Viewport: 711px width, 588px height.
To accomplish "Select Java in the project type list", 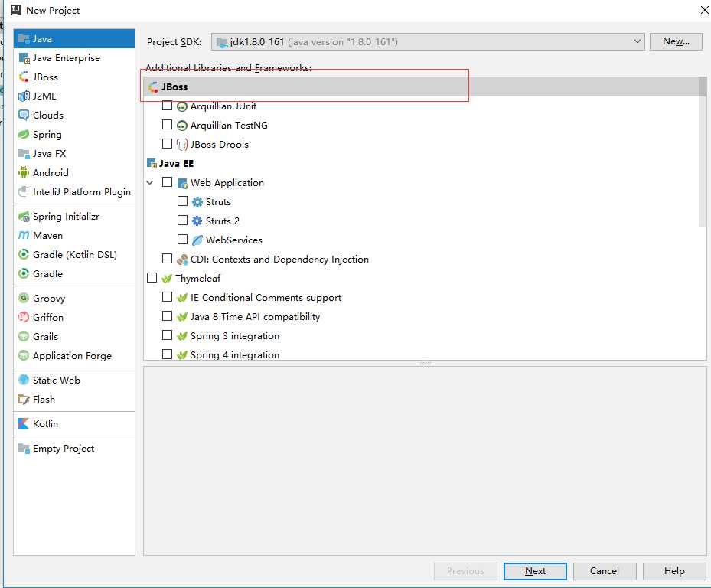I will click(x=74, y=39).
